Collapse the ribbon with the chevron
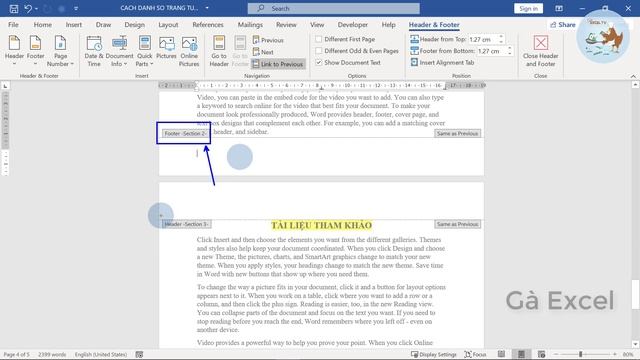The height and width of the screenshot is (360, 640). click(x=633, y=76)
